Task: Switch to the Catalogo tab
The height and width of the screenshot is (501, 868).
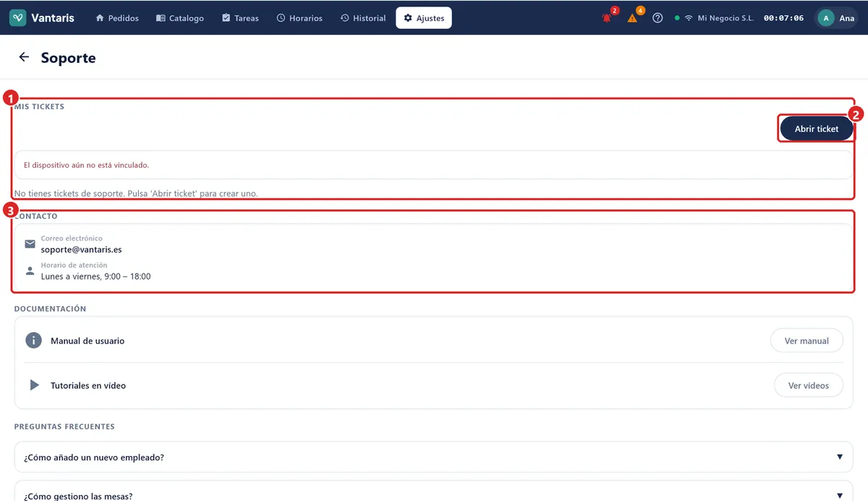Action: (x=180, y=18)
